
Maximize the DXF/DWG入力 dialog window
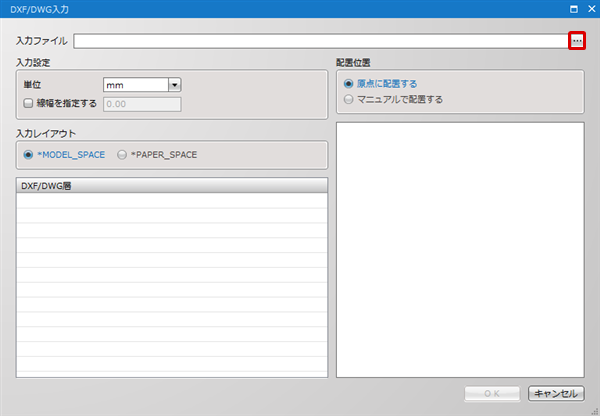pos(573,9)
